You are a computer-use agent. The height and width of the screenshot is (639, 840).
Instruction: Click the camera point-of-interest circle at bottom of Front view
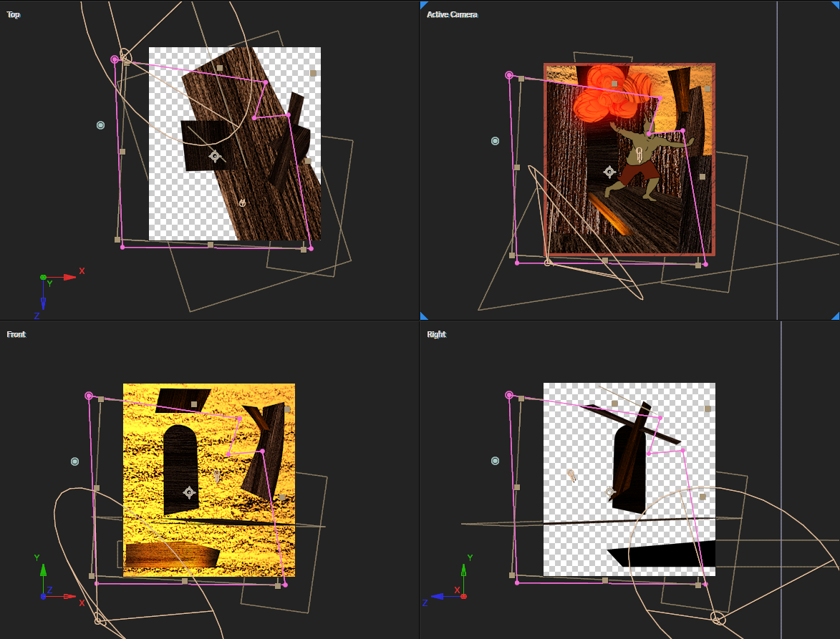click(x=99, y=621)
